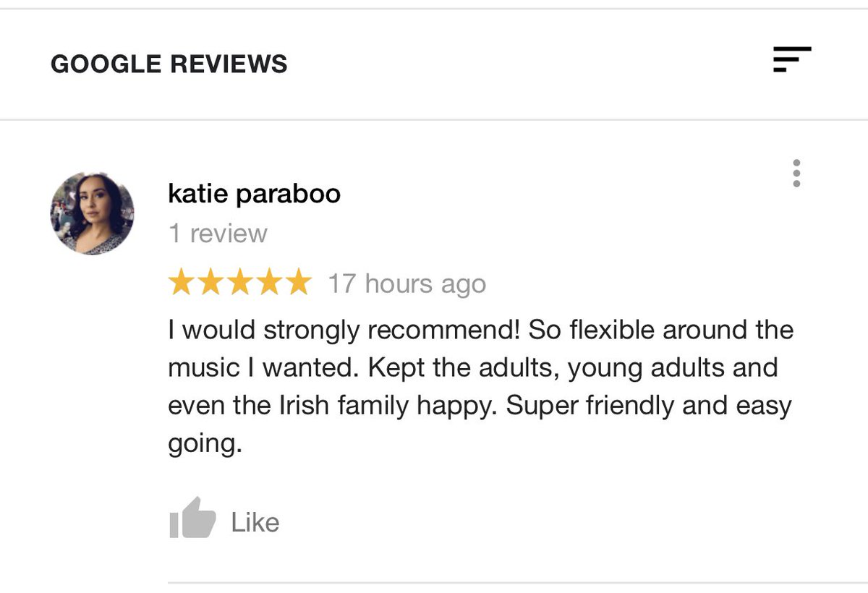This screenshot has height=593, width=868.
Task: Open the sort reviews icon
Action: click(x=792, y=59)
